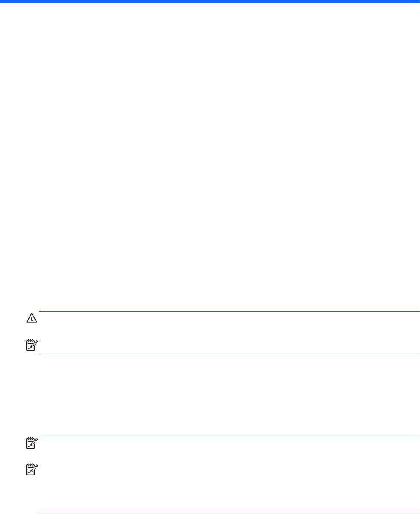Click the caution warning triangle icon
The height and width of the screenshot is (514, 420).
31,318
